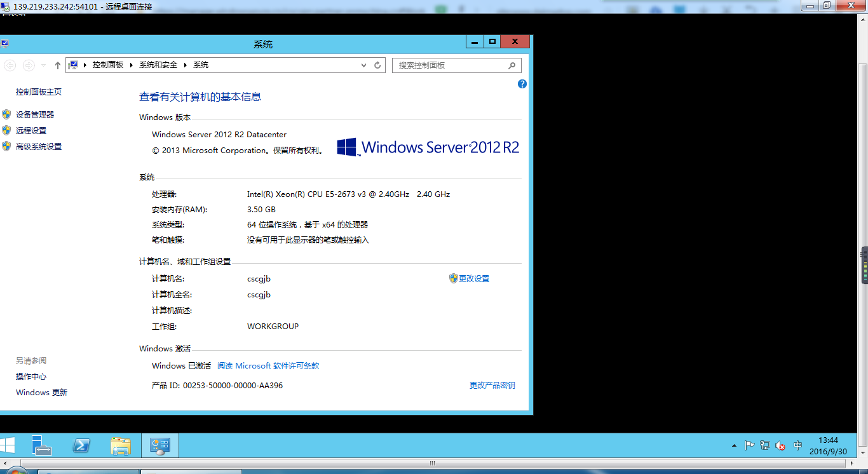Click the remote desktop connection title icon
Screen dimensions: 868x474
pyautogui.click(x=6, y=6)
